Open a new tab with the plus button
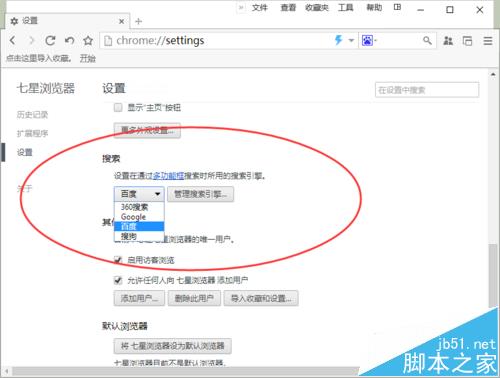The image size is (500, 378). [x=139, y=21]
